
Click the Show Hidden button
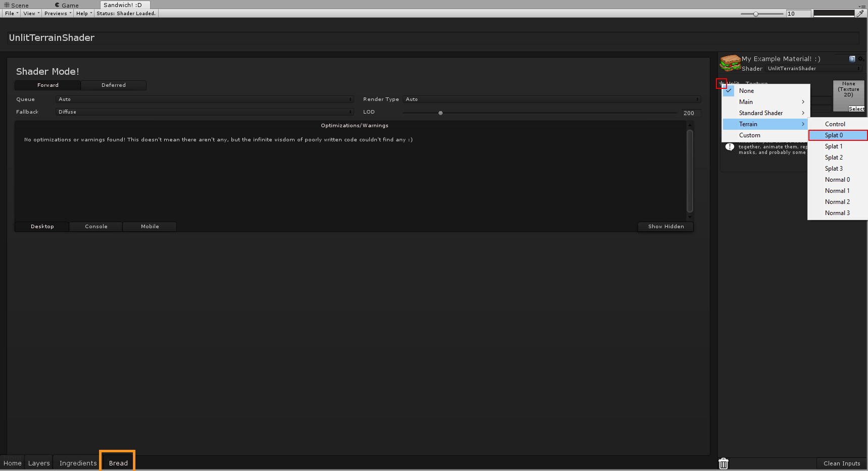[x=666, y=227]
